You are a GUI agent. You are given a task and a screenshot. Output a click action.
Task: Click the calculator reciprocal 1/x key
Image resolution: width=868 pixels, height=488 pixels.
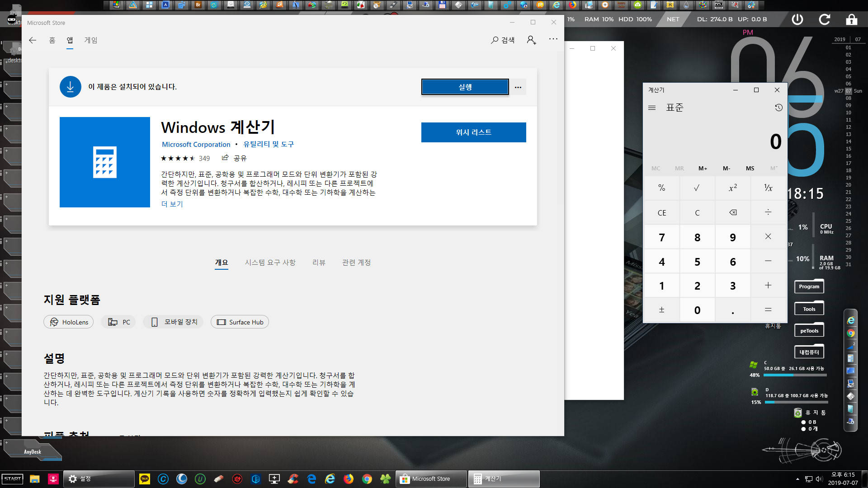coord(768,188)
